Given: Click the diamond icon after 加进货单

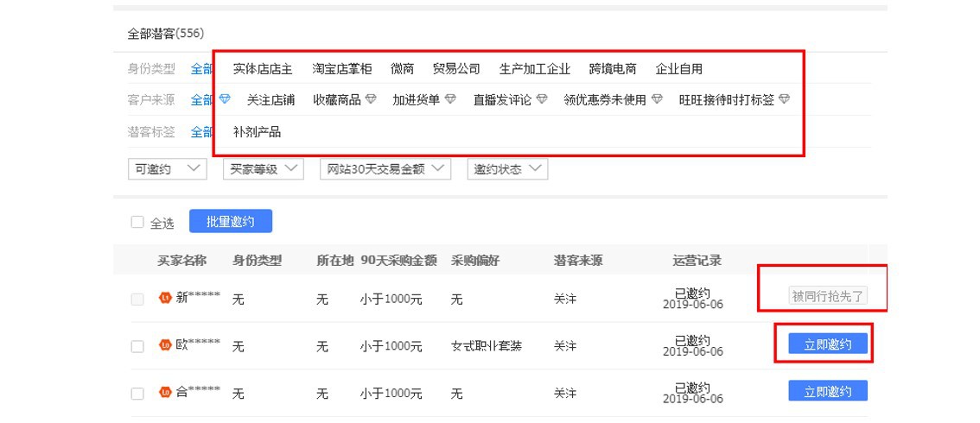Looking at the screenshot, I should tap(450, 99).
